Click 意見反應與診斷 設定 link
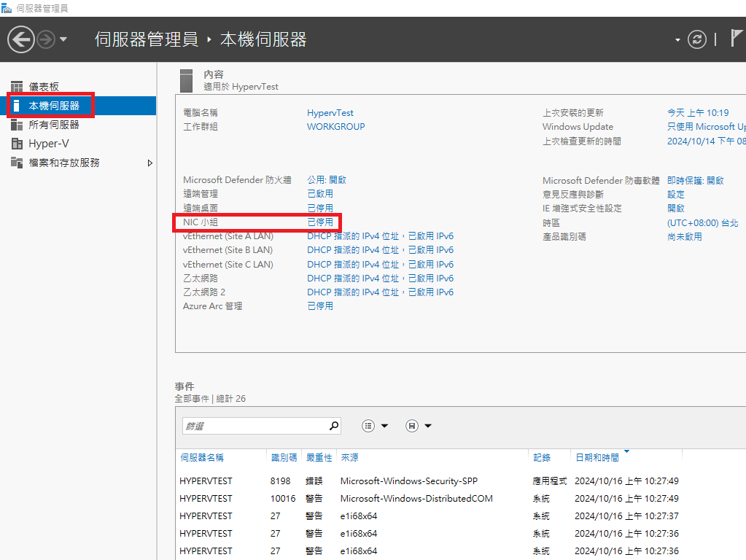746x560 pixels. pyautogui.click(x=675, y=194)
